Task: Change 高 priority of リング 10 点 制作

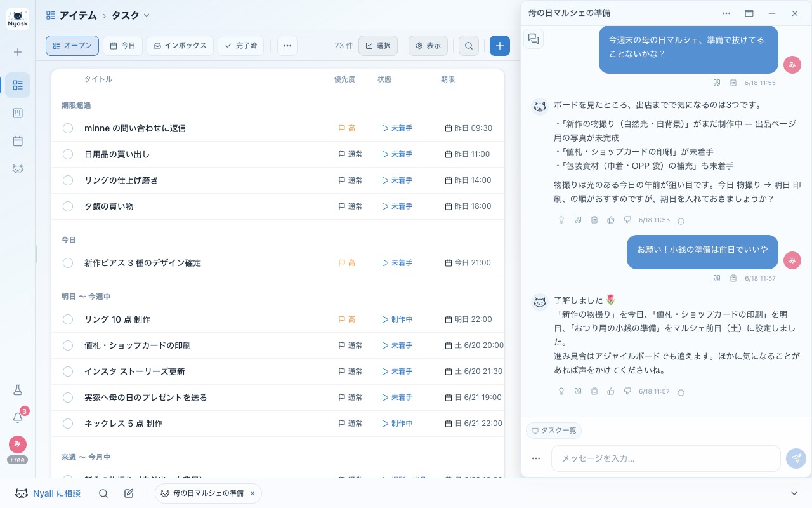Action: tap(347, 319)
